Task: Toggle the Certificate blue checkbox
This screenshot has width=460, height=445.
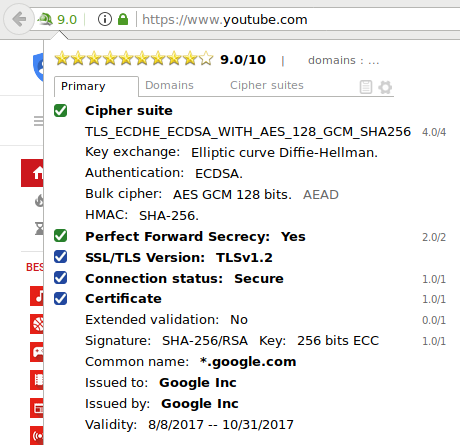Action: pyautogui.click(x=61, y=299)
